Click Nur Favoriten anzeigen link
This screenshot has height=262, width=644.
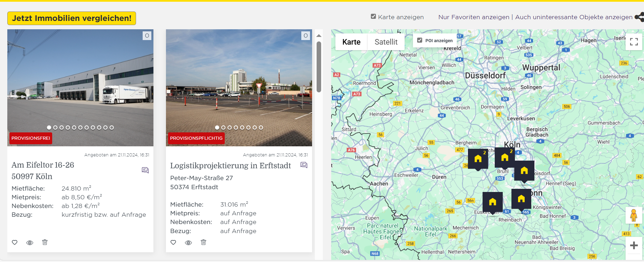coord(474,17)
